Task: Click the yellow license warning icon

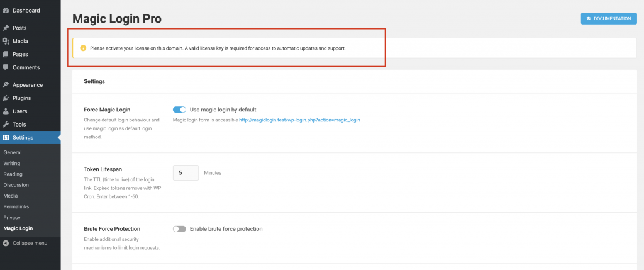Action: click(x=83, y=48)
